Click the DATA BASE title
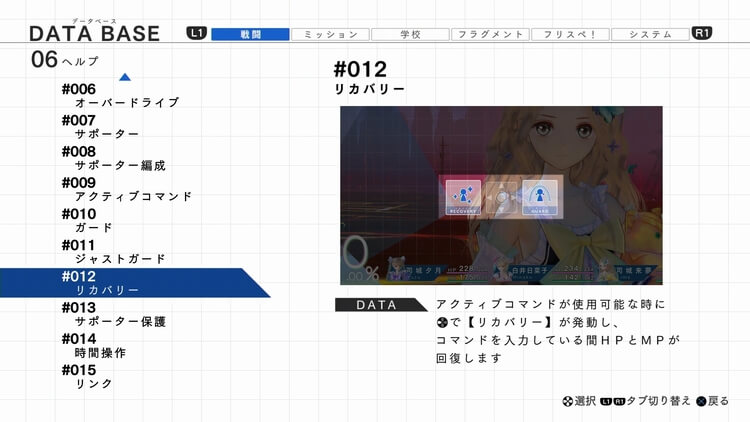This screenshot has width=750, height=422. [x=95, y=33]
